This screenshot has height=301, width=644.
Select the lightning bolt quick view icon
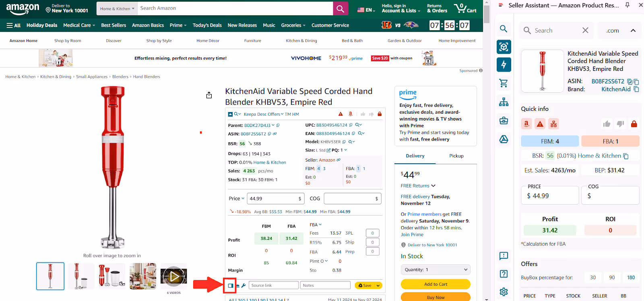pyautogui.click(x=504, y=64)
